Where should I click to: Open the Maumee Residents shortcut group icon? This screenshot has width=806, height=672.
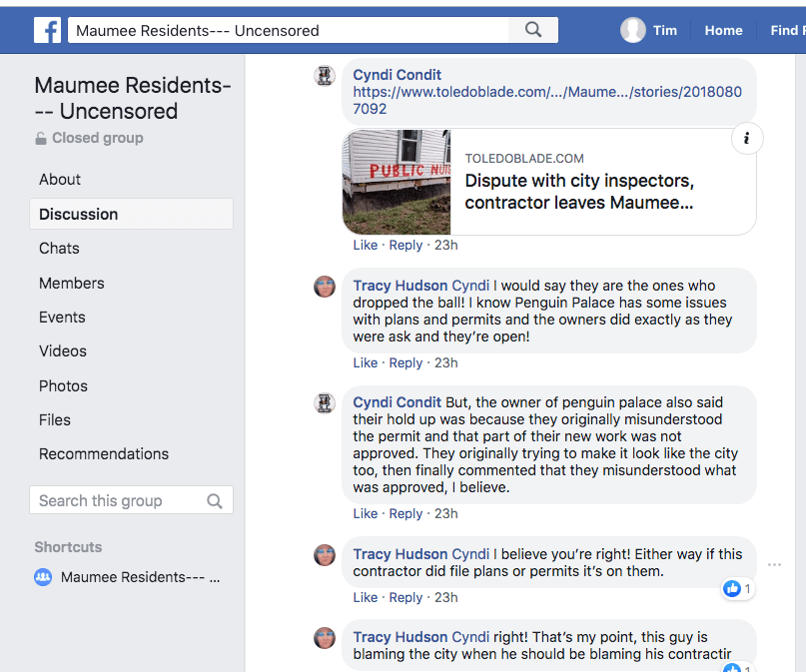tap(43, 577)
